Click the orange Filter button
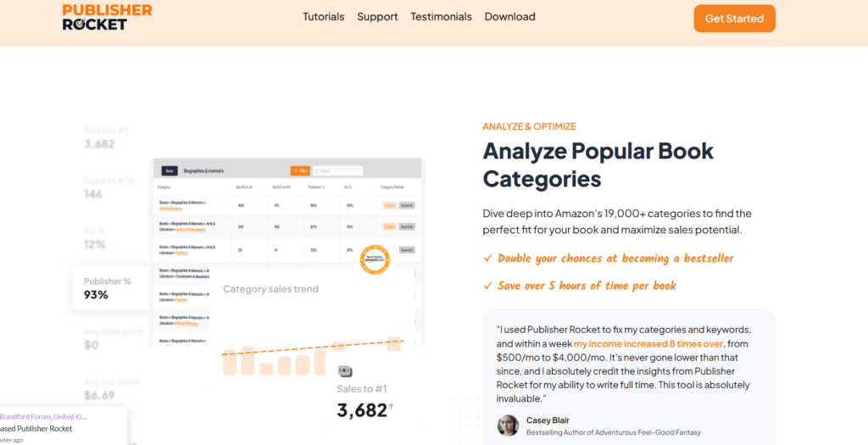This screenshot has height=445, width=868. 299,170
